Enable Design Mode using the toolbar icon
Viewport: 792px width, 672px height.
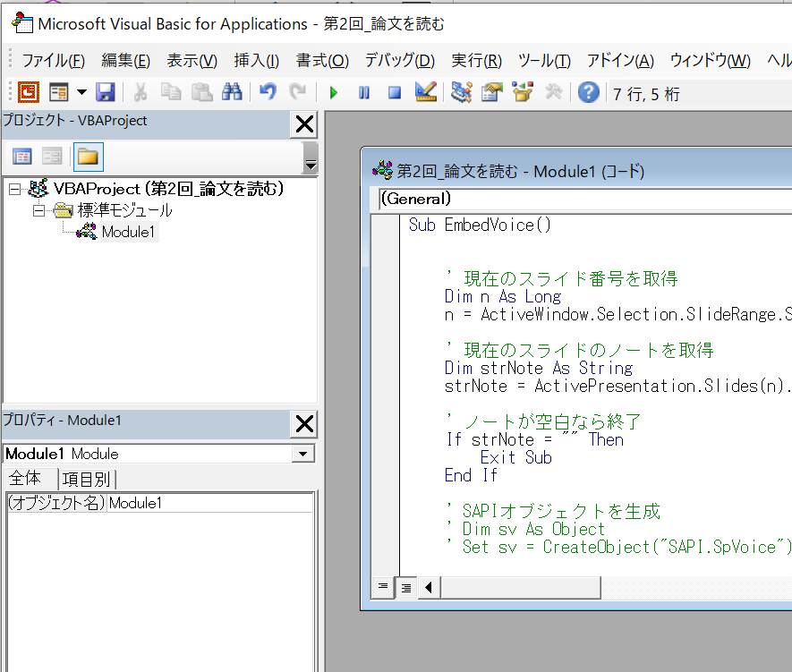pos(425,92)
